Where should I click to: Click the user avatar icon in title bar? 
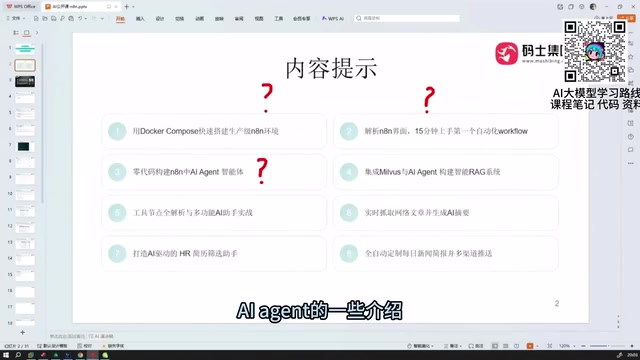point(593,7)
